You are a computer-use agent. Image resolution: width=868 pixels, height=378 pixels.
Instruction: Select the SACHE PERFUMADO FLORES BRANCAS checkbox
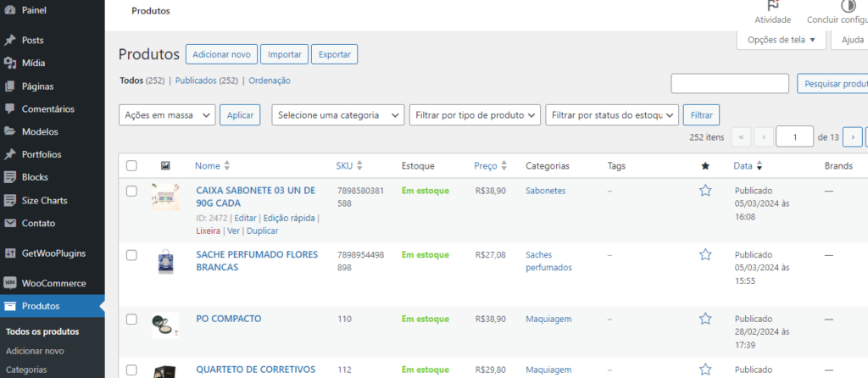[x=131, y=255]
